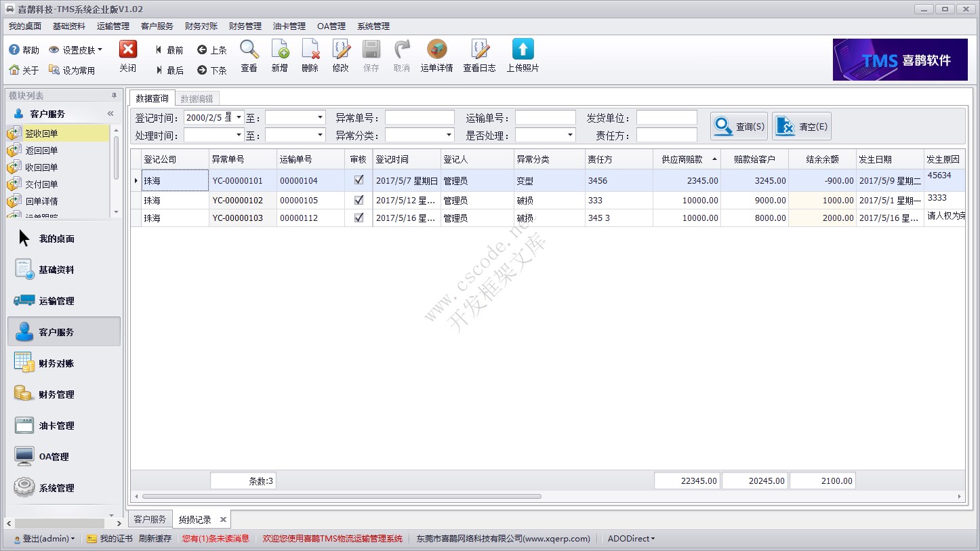This screenshot has height=551, width=980.
Task: Select 签收回单 in the module list
Action: point(58,134)
